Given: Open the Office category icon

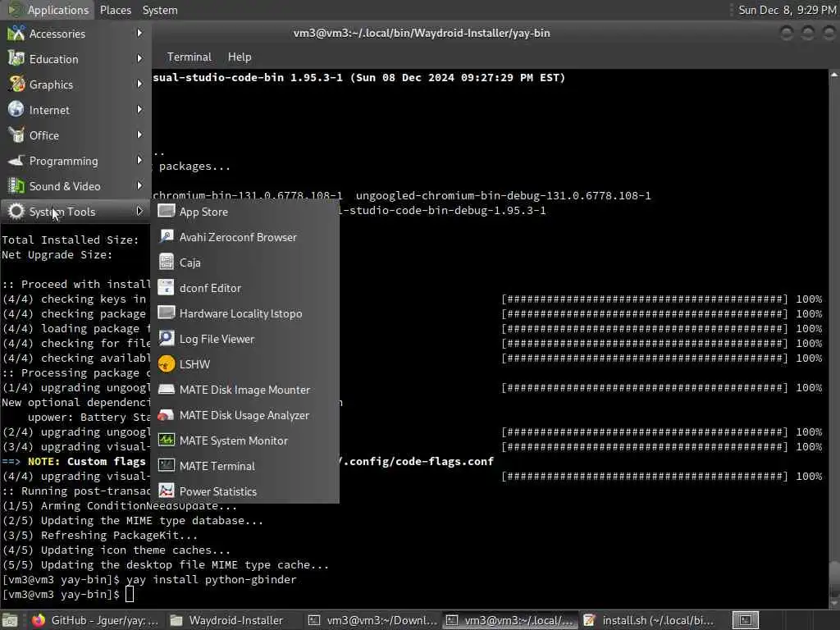Looking at the screenshot, I should [16, 135].
